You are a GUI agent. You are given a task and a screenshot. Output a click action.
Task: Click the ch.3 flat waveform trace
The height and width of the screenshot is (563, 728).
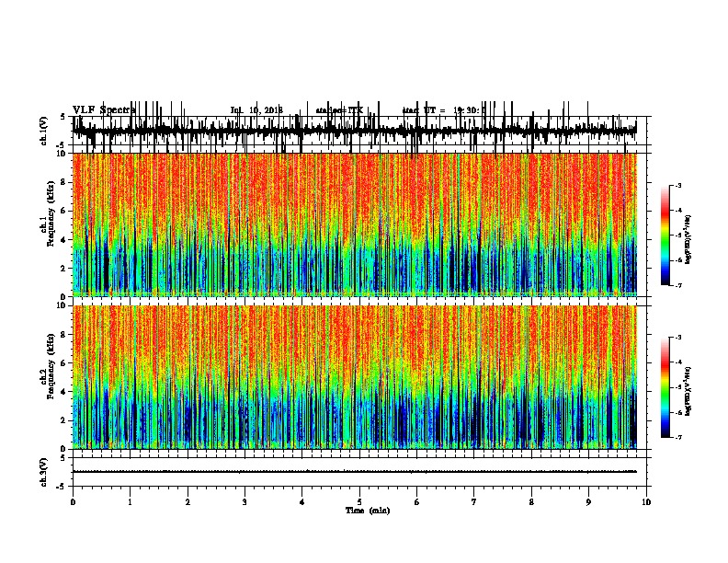pos(355,472)
